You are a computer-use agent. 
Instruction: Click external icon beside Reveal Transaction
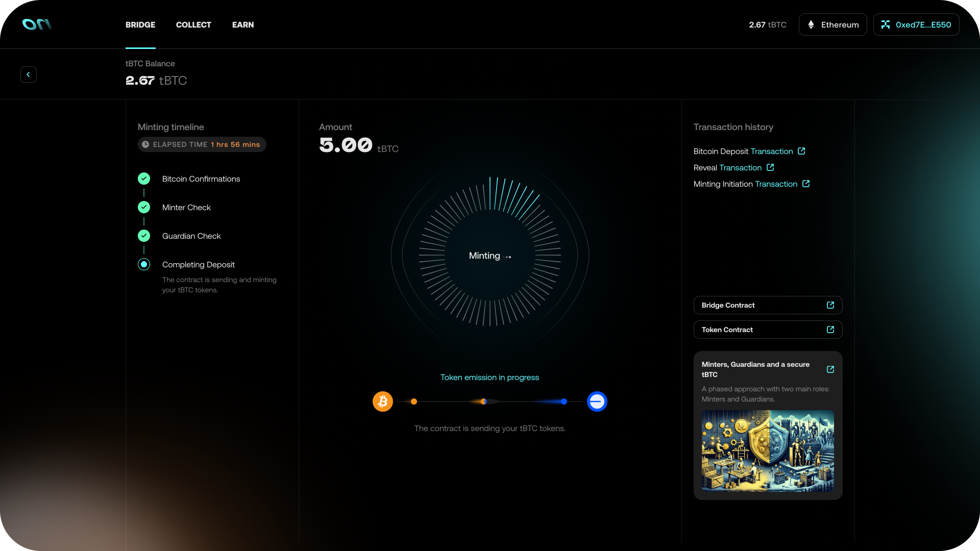click(770, 167)
